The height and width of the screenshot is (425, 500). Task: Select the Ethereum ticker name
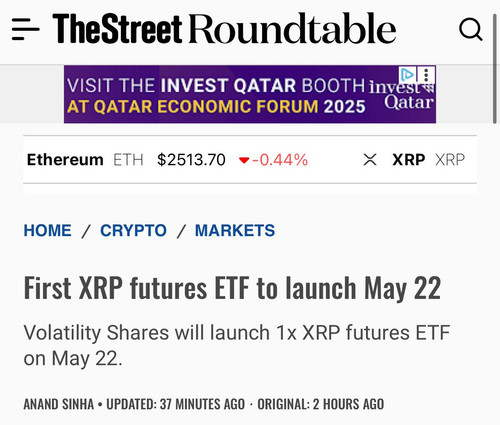[65, 160]
